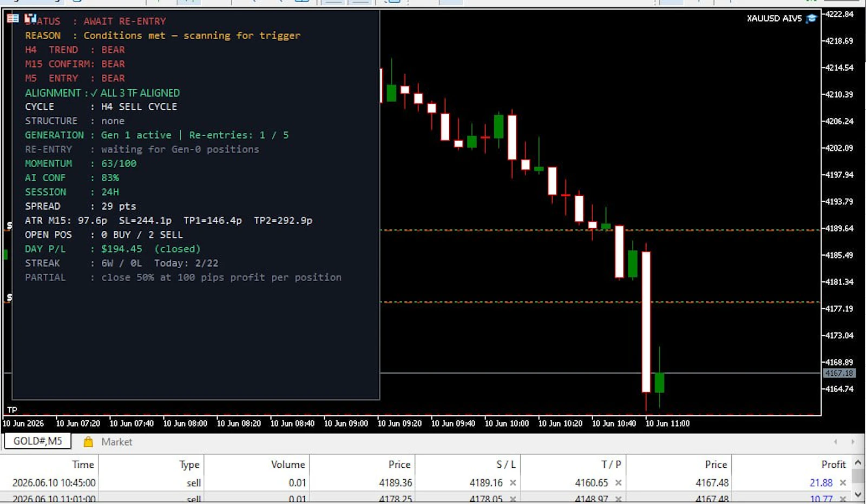Click the Market shopping bag icon
The image size is (866, 504).
[x=88, y=442]
